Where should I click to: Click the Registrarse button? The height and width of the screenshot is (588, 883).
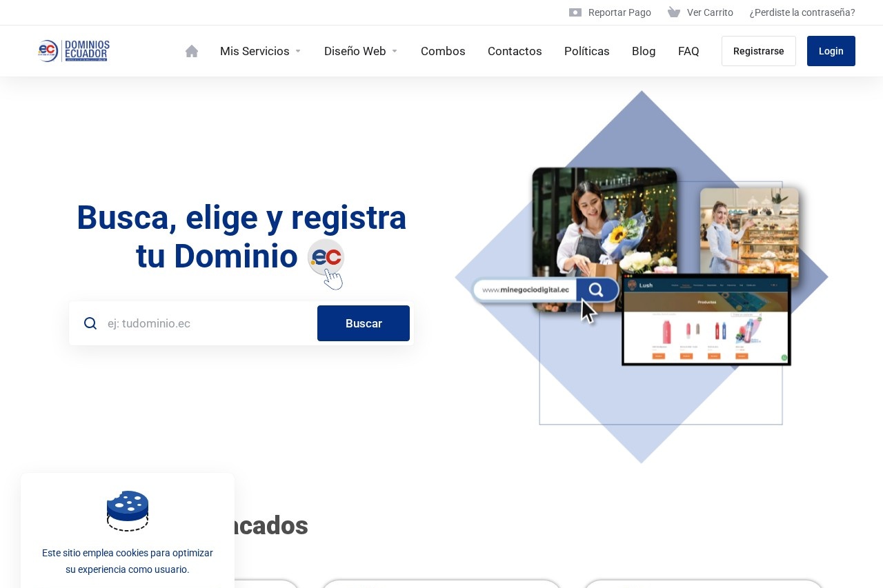click(x=759, y=51)
